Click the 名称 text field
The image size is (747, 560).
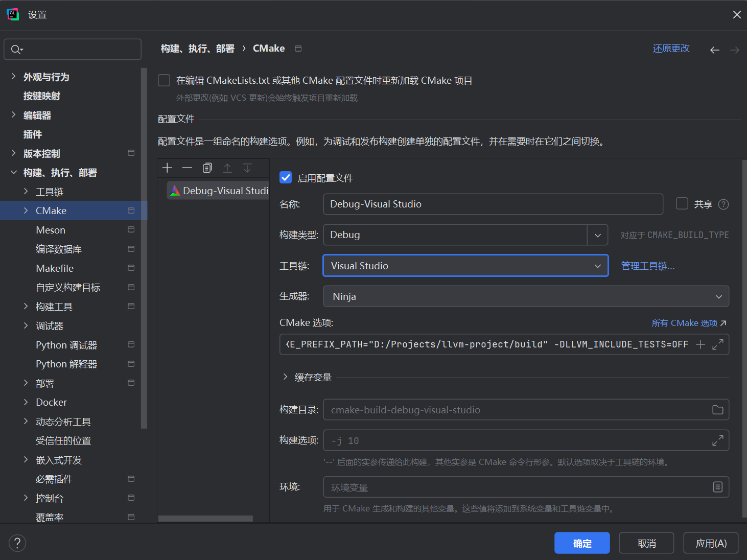pyautogui.click(x=493, y=204)
